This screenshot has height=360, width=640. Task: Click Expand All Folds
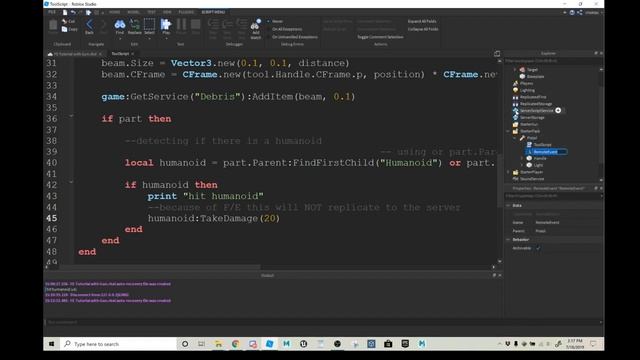(x=422, y=21)
